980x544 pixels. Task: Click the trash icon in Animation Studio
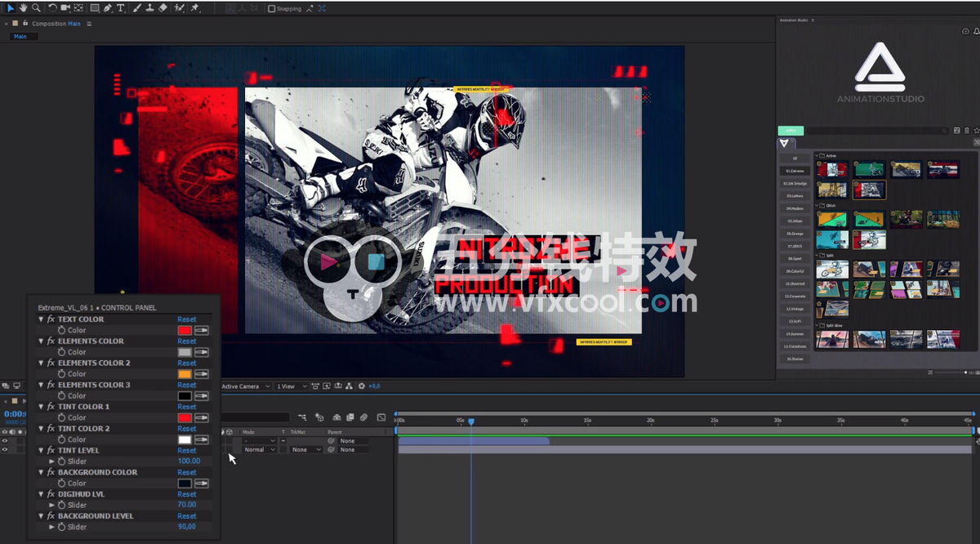coord(967,131)
